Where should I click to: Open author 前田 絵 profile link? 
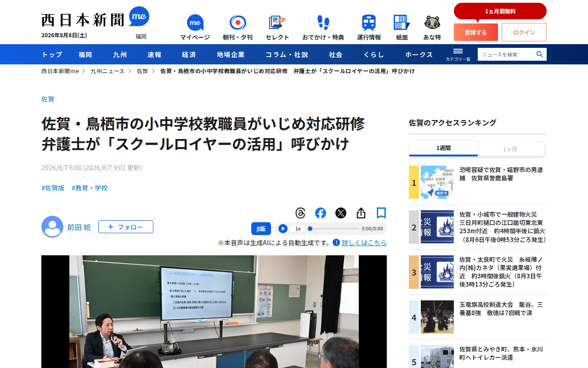tap(79, 227)
